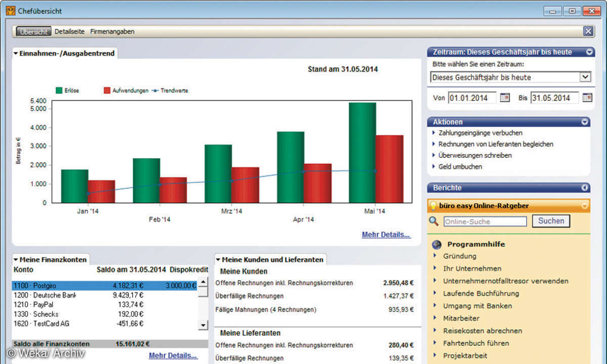Open Umgang mit Banken help topic
This screenshot has width=607, height=364.
point(478,306)
